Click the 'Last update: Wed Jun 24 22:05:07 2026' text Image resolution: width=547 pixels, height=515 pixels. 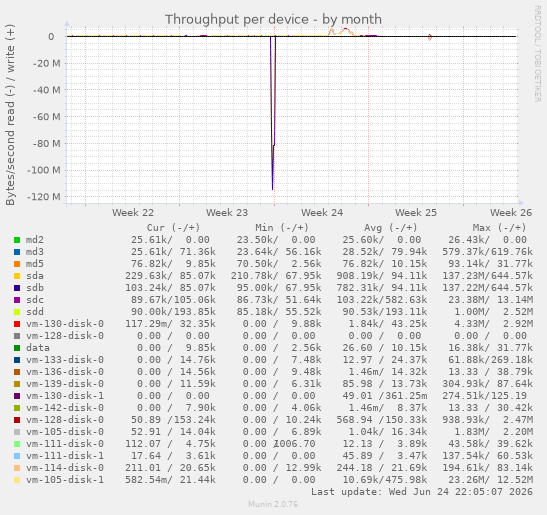[x=422, y=492]
